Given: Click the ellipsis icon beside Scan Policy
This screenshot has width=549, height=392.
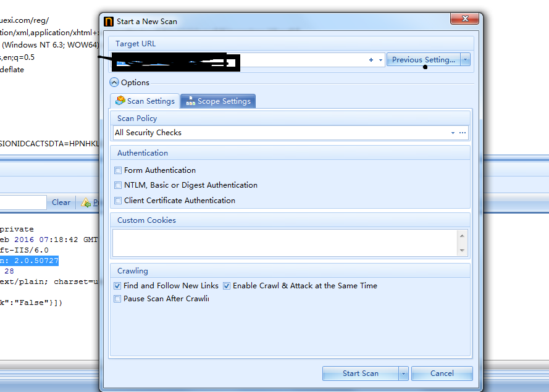Looking at the screenshot, I should 463,133.
